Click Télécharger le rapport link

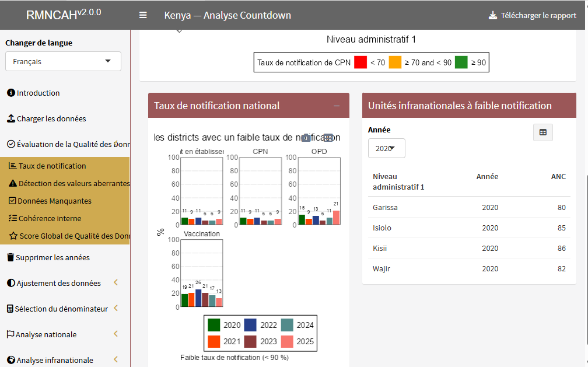(x=533, y=15)
